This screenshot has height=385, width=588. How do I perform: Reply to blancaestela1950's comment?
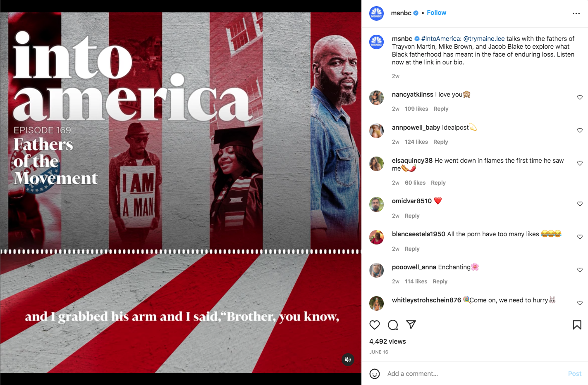pyautogui.click(x=412, y=249)
